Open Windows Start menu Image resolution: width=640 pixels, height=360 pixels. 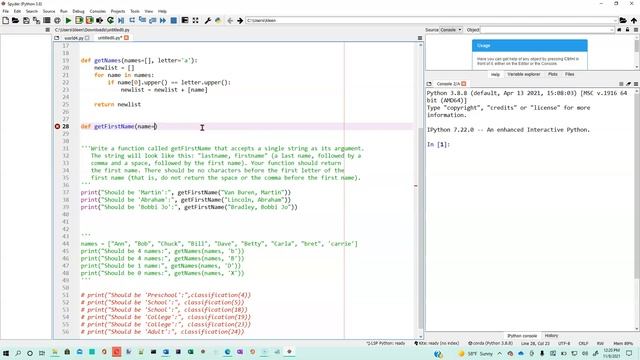[6, 353]
